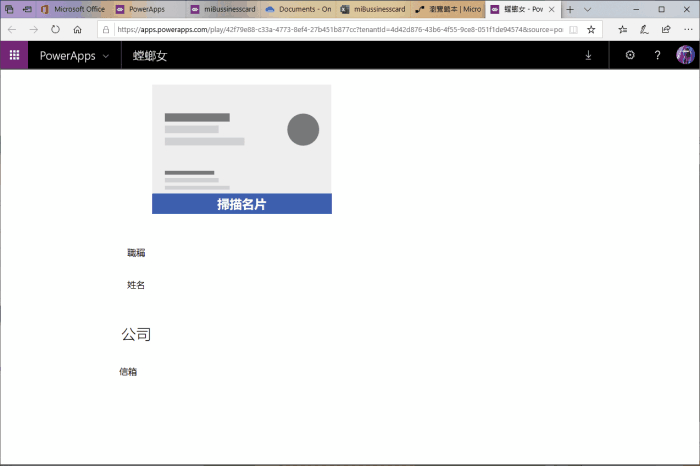Click the set tabs aside icon

tap(27, 9)
